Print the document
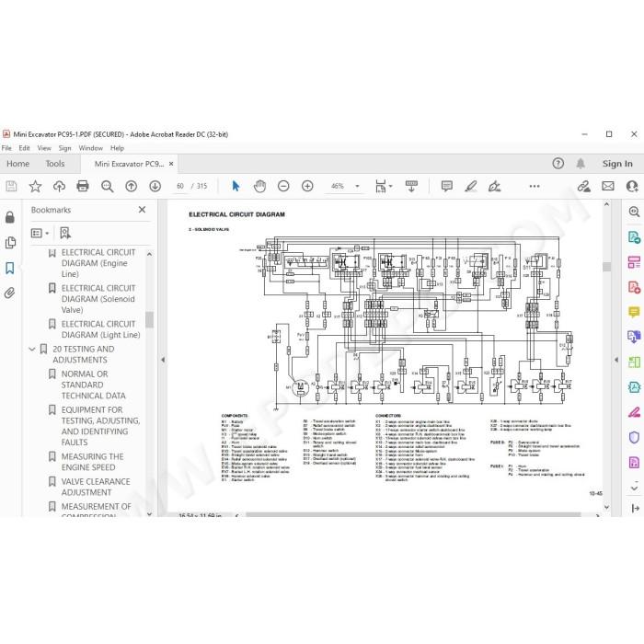Viewport: 644px width, 644px height. (83, 186)
